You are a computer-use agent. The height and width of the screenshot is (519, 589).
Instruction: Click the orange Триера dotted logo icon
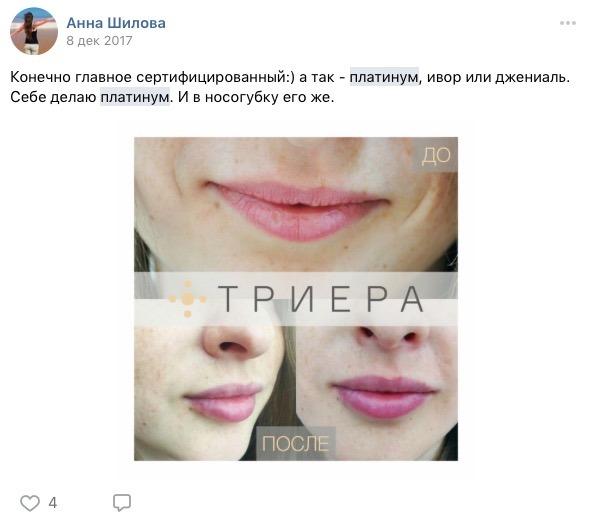pyautogui.click(x=187, y=299)
